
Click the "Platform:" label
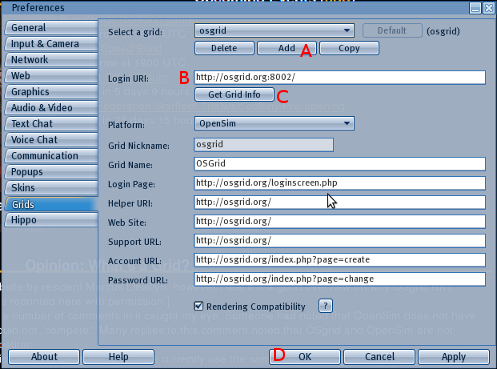click(126, 125)
